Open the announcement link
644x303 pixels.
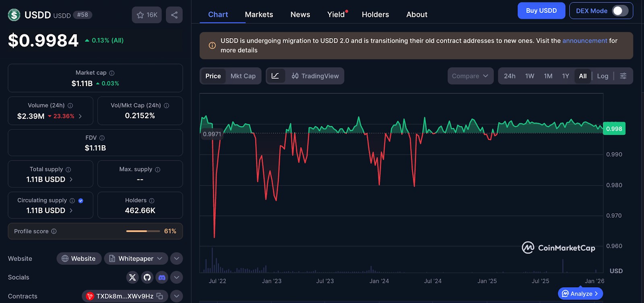[584, 41]
